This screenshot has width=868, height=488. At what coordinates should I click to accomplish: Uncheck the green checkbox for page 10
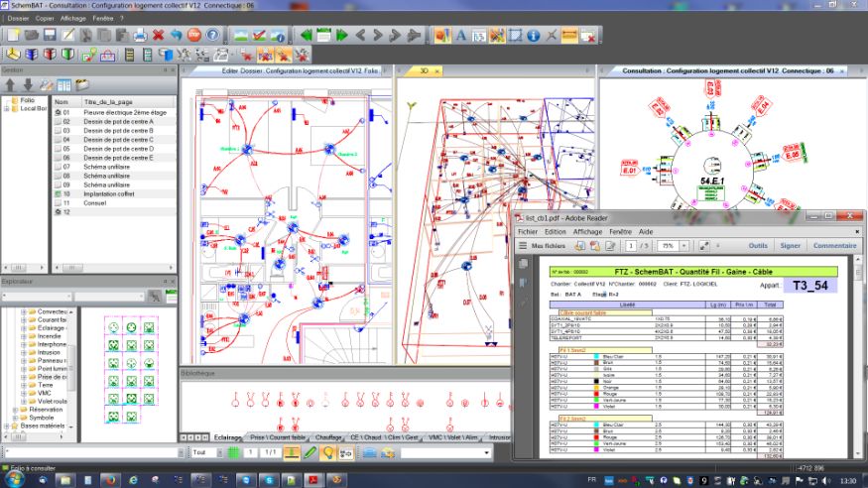[x=58, y=193]
